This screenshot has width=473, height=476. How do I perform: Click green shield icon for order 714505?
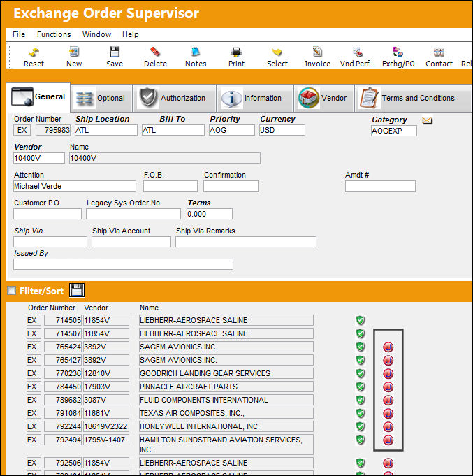[x=360, y=320]
